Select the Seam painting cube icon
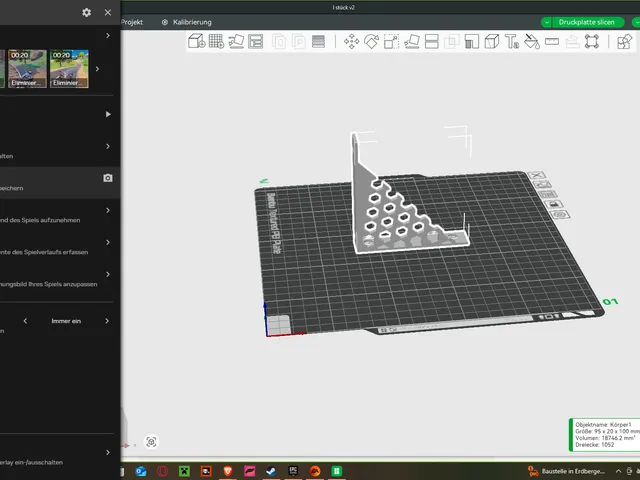The width and height of the screenshot is (640, 480). [491, 42]
